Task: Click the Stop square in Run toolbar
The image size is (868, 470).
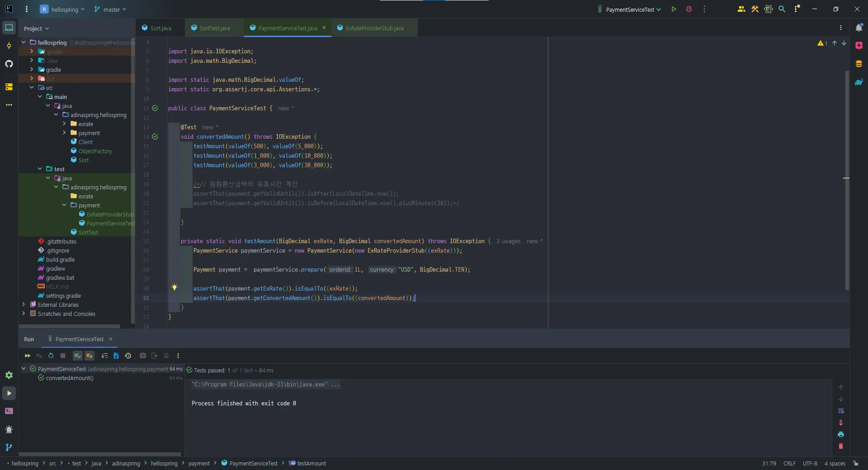Action: tap(63, 356)
